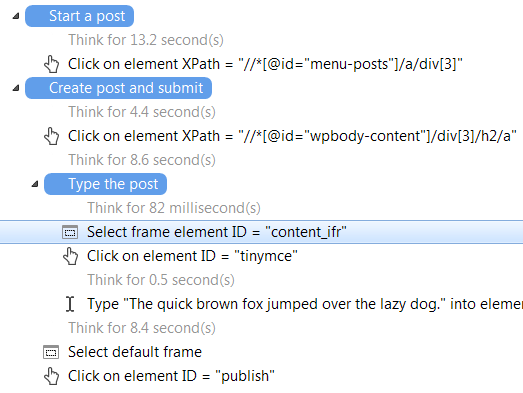The height and width of the screenshot is (393, 523).
Task: Select the hand icon for wpbody-content click
Action: (51, 136)
